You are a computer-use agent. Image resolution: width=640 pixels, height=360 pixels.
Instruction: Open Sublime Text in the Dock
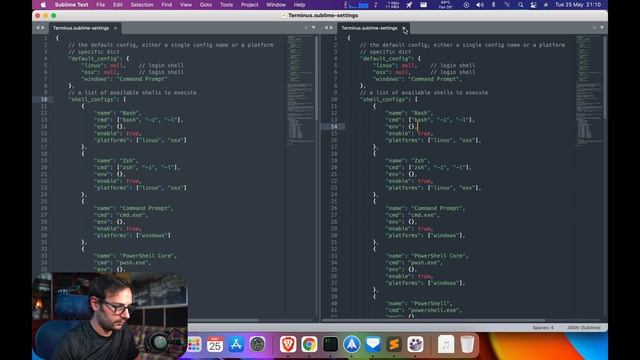point(394,344)
